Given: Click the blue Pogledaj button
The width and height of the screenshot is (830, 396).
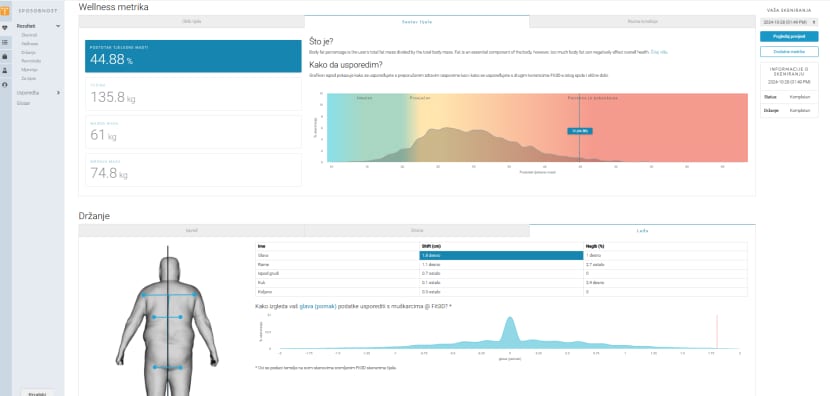Looking at the screenshot, I should point(789,37).
